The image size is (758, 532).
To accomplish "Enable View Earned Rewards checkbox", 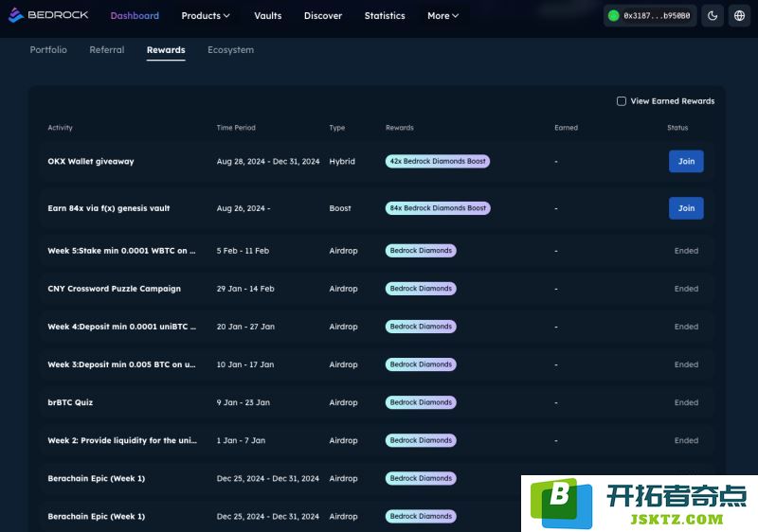I will [622, 101].
